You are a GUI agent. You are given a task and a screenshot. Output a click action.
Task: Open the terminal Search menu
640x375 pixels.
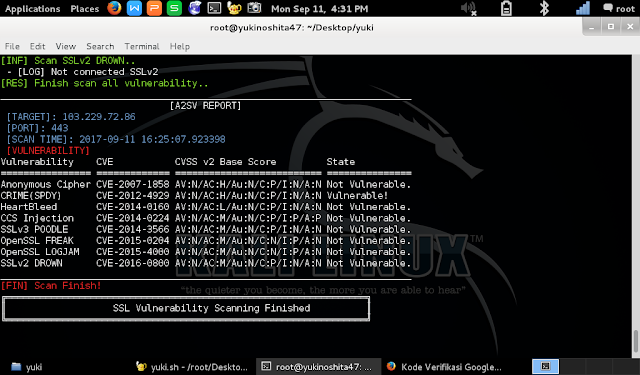[100, 46]
